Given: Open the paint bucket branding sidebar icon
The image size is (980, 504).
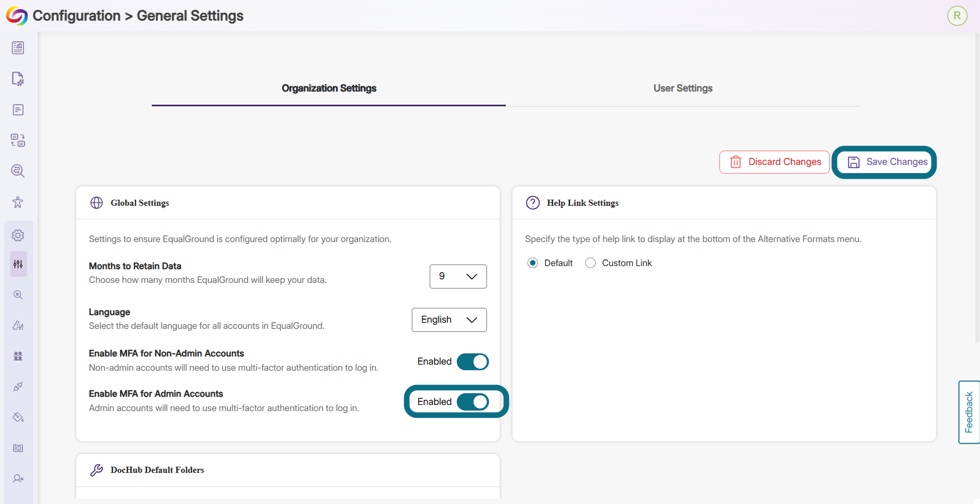Looking at the screenshot, I should tap(18, 418).
